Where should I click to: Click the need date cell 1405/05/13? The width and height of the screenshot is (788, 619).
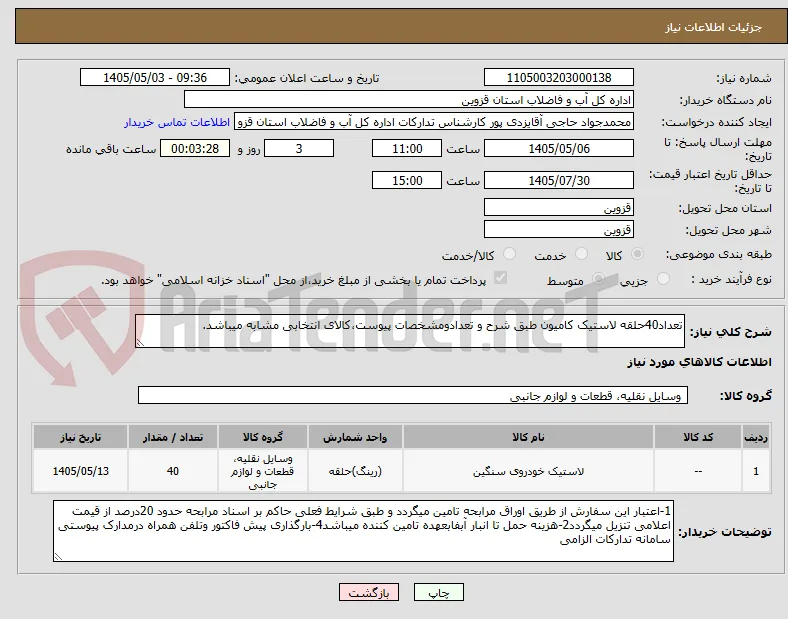[80, 471]
